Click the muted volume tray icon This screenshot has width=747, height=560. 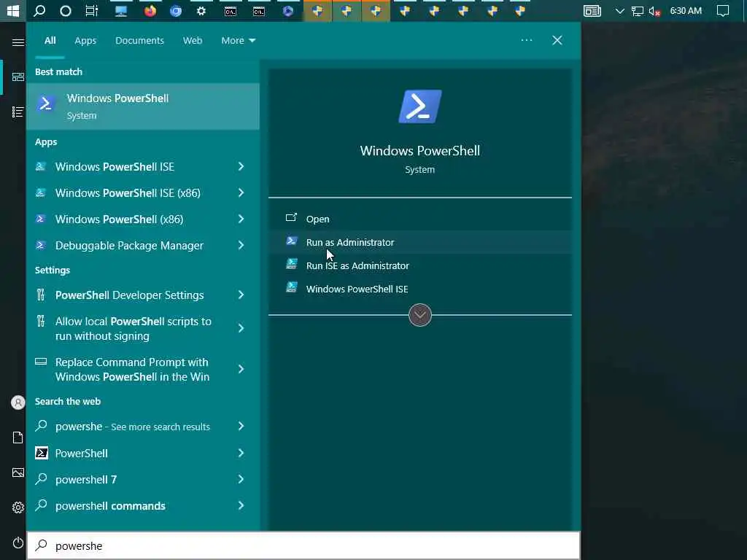(654, 11)
